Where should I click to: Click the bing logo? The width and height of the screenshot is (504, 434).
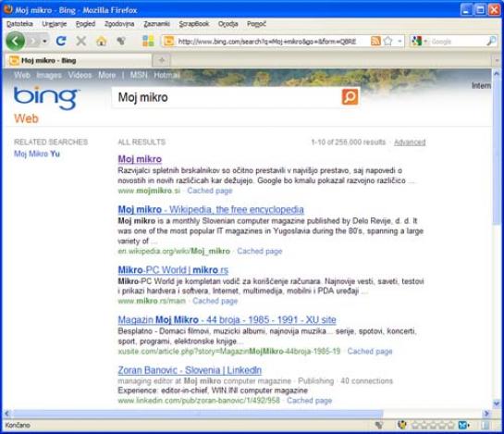coord(46,98)
